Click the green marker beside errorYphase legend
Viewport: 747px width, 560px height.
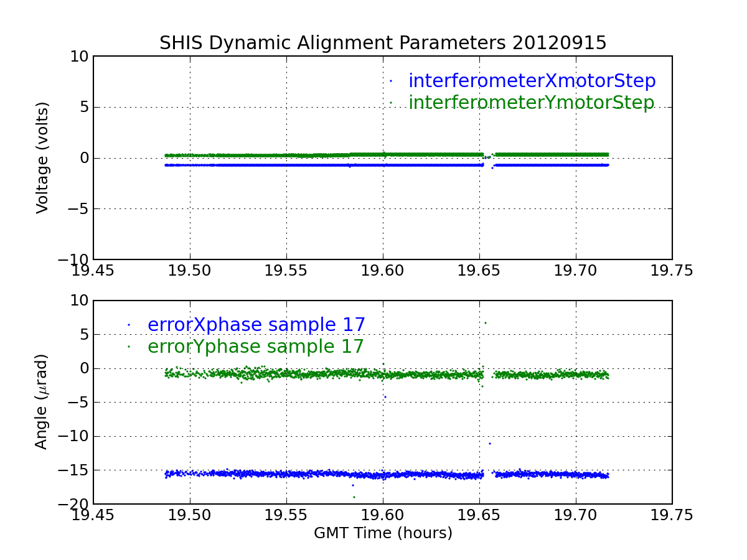click(129, 347)
